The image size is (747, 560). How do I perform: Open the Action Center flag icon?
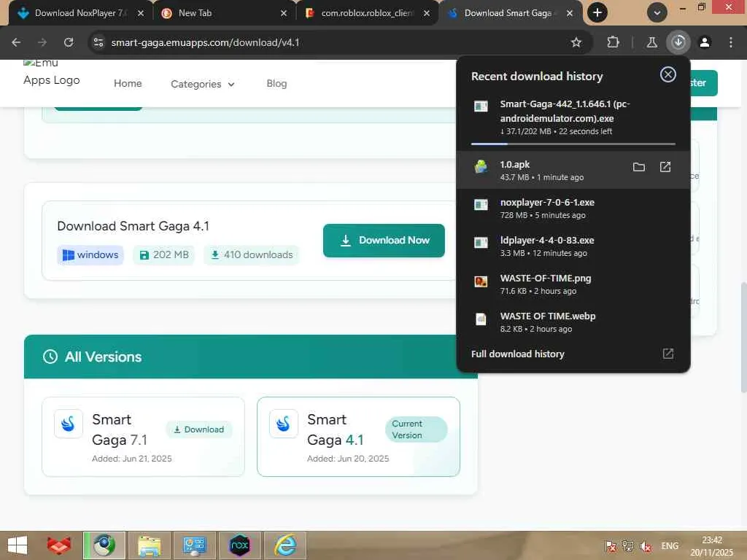611,546
